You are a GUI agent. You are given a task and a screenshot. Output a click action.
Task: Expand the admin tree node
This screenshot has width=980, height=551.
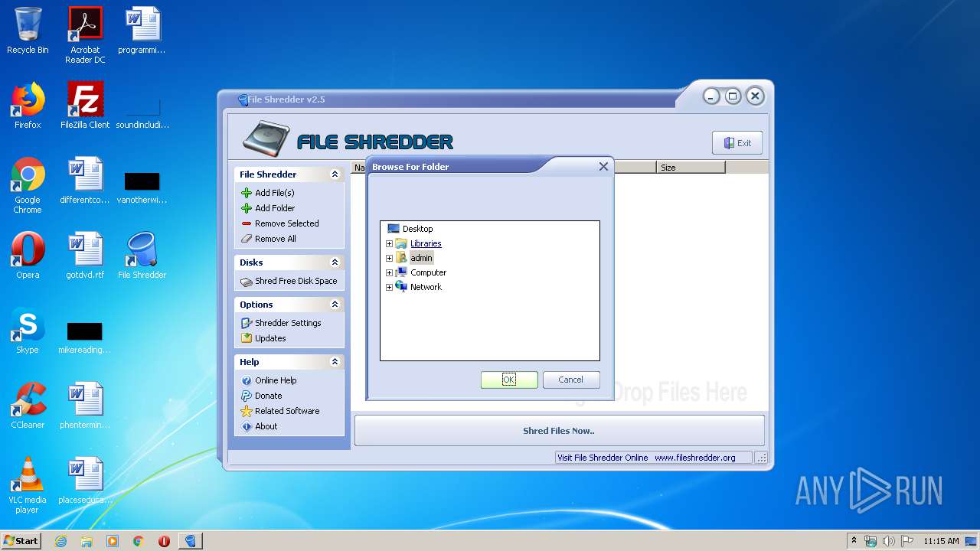pyautogui.click(x=389, y=259)
